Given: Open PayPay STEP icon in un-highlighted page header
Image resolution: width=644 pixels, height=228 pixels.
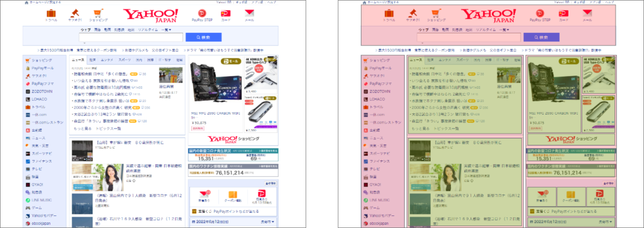Looking at the screenshot, I should 202,13.
